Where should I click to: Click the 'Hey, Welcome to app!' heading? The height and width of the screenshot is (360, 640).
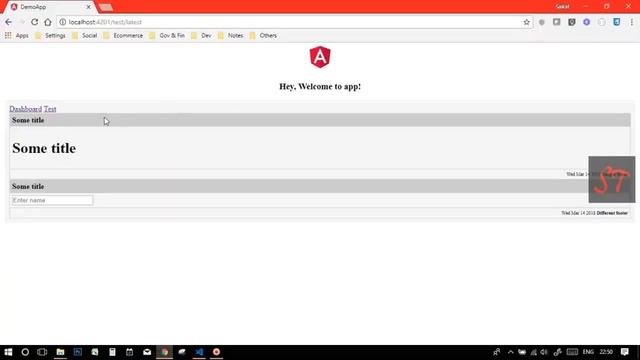click(x=320, y=87)
